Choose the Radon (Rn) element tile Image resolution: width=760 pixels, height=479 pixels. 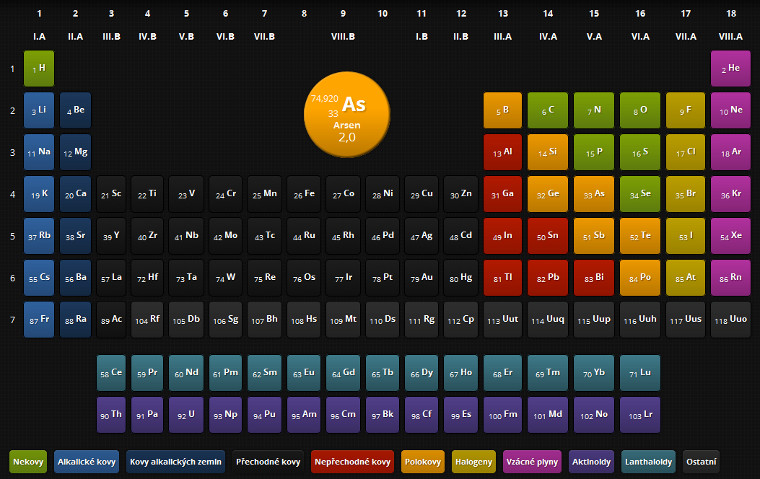(x=733, y=278)
